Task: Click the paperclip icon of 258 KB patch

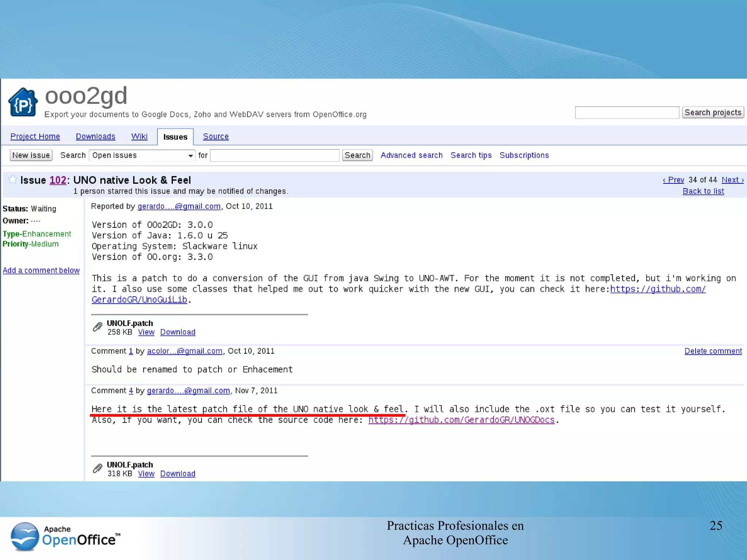Action: 97,327
